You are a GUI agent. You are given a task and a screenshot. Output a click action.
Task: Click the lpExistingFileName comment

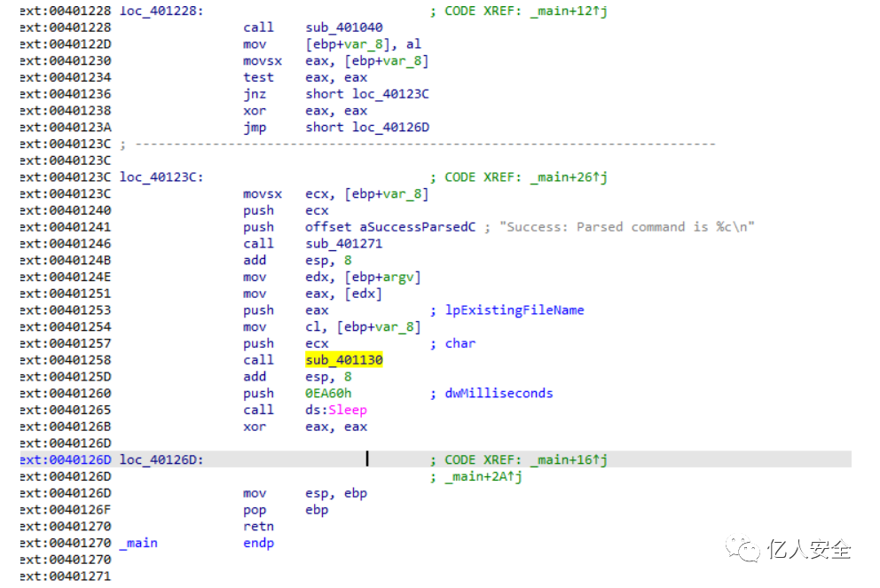(515, 310)
